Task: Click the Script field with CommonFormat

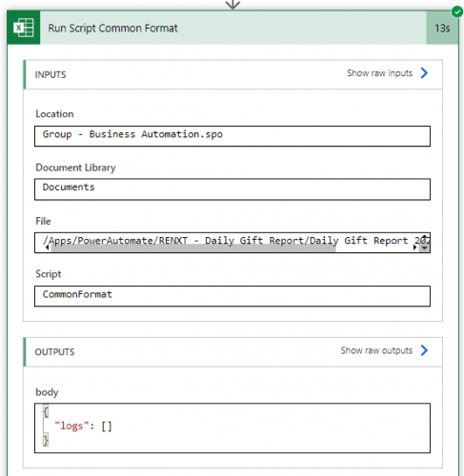Action: coord(232,296)
